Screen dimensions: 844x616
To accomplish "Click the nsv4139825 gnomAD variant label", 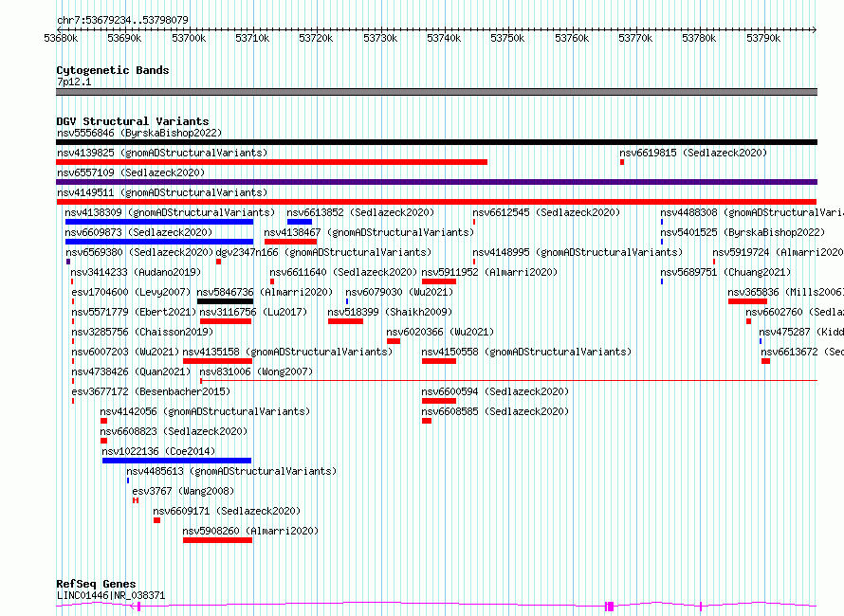I will (x=162, y=153).
